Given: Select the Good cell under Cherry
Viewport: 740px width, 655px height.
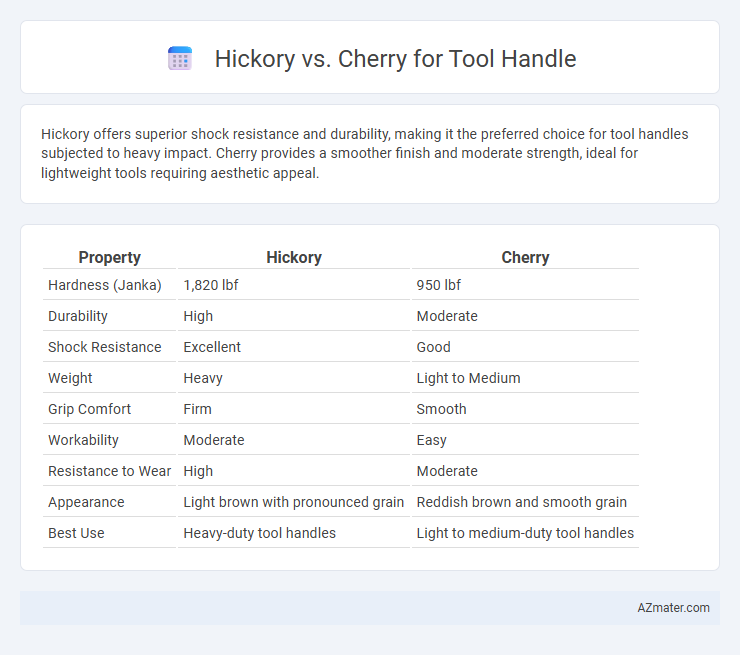Looking at the screenshot, I should click(x=525, y=347).
